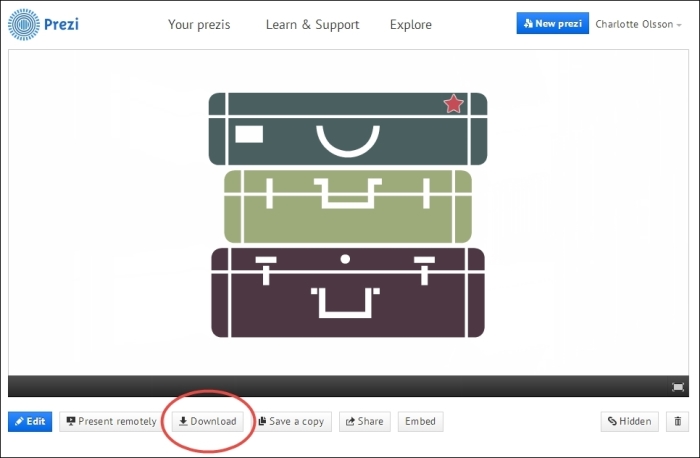Click the white label on the top suitcase
This screenshot has width=700, height=458.
pyautogui.click(x=249, y=134)
